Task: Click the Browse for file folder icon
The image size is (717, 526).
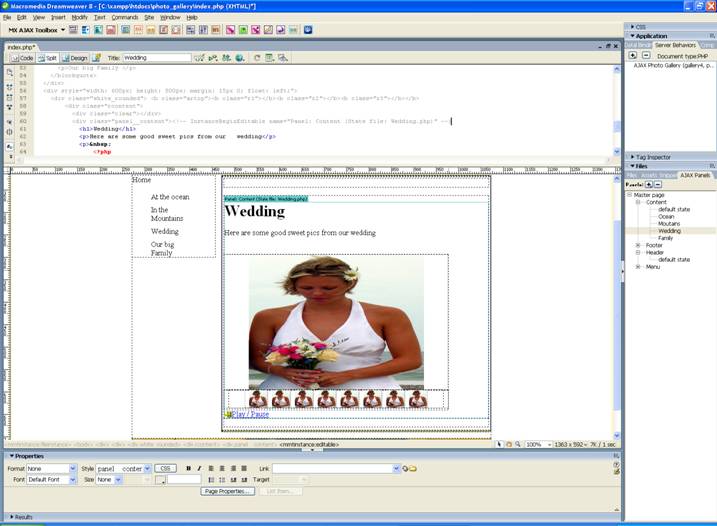Action: pyautogui.click(x=413, y=468)
